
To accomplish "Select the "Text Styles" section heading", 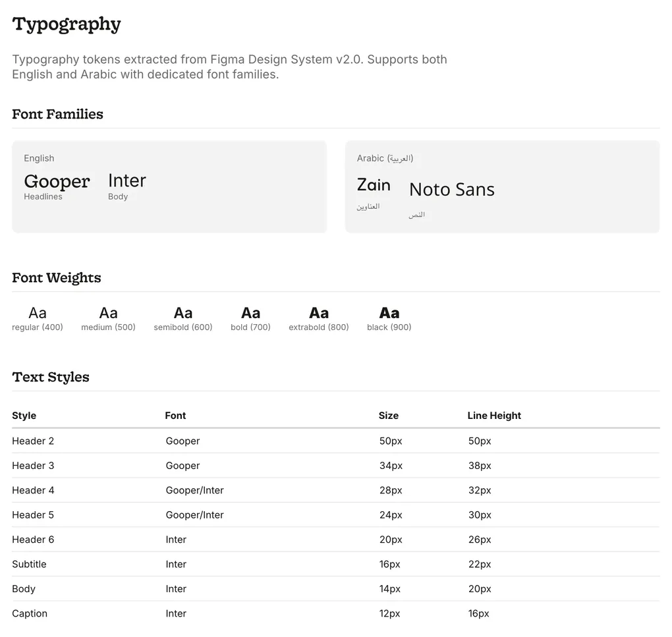I will click(51, 377).
